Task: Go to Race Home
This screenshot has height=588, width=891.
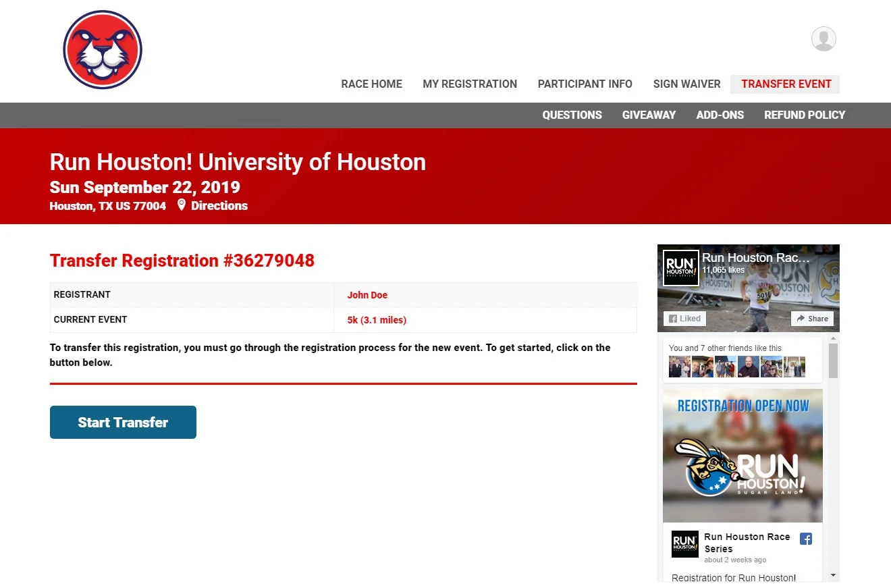Action: click(371, 84)
